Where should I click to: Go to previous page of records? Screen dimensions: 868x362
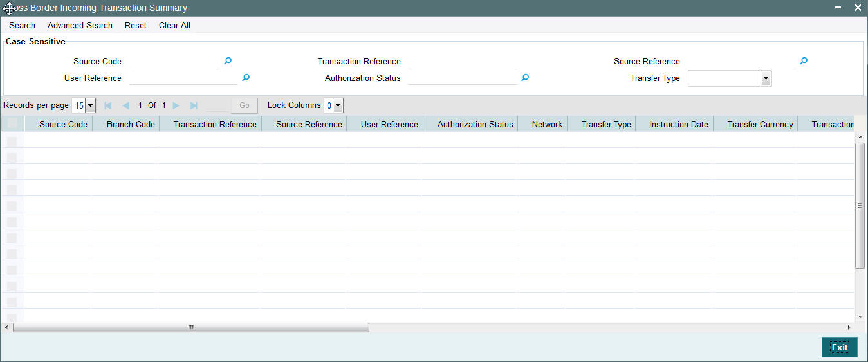[125, 105]
